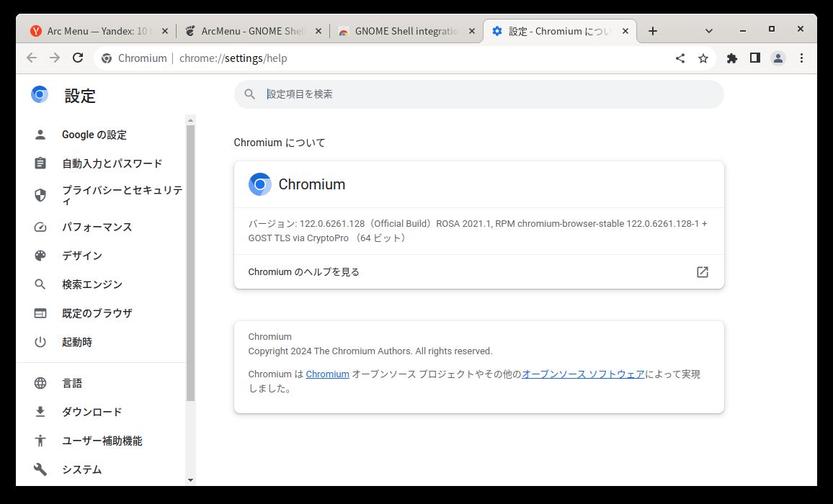Click the Chromium logo beside 設定 title

pyautogui.click(x=40, y=94)
